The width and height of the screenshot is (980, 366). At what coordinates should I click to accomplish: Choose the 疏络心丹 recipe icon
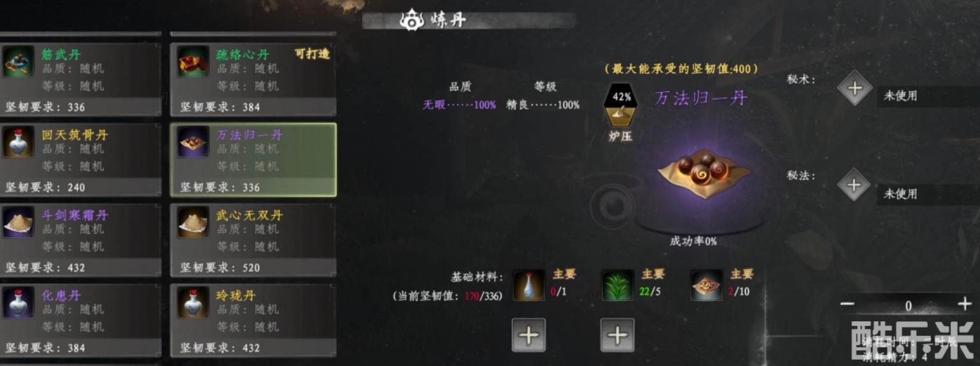(x=193, y=61)
